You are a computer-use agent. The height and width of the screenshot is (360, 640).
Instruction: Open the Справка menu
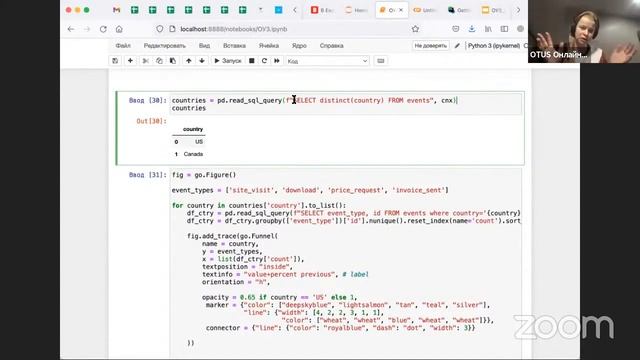click(x=331, y=46)
